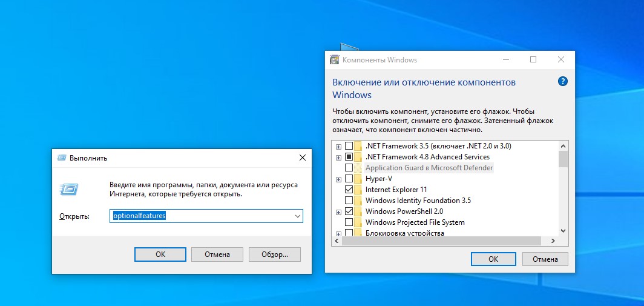Enable the Hyper-V checkbox
This screenshot has height=306, width=644.
tap(349, 179)
